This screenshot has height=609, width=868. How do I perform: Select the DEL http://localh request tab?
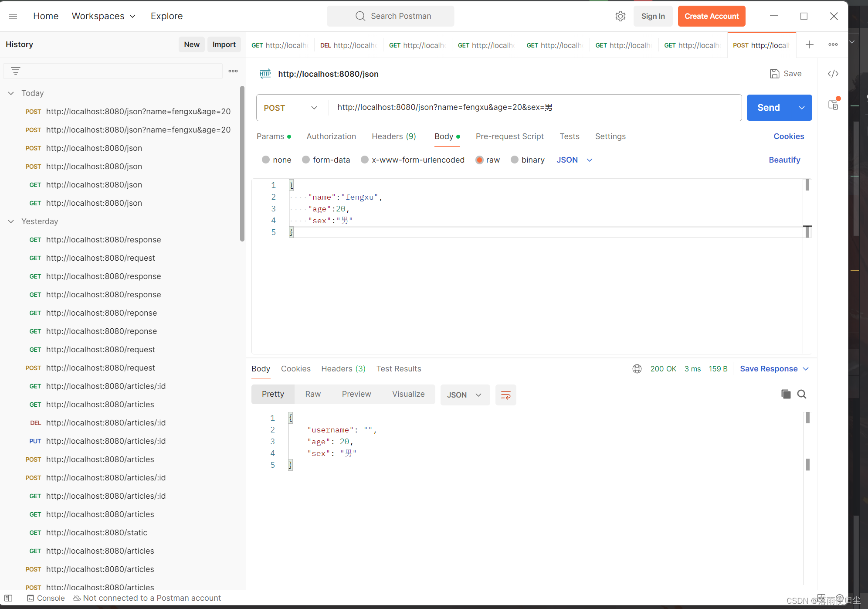[x=349, y=45]
